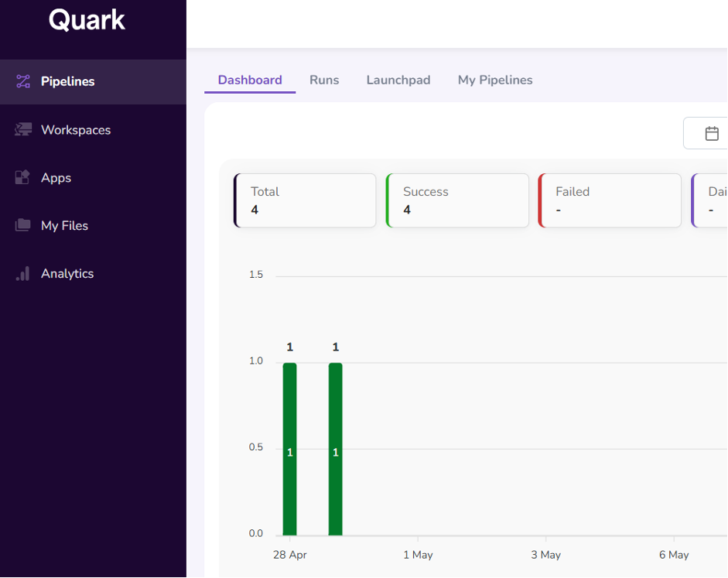Viewport: 728px width, 578px height.
Task: Switch to the Dashboard tab
Action: tap(250, 80)
